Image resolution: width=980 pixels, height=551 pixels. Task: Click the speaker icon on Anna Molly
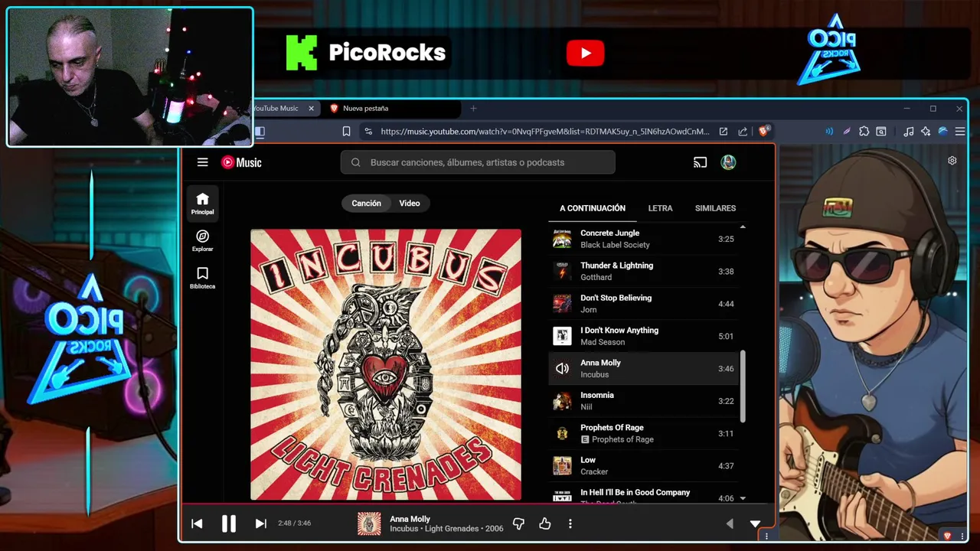coord(562,369)
